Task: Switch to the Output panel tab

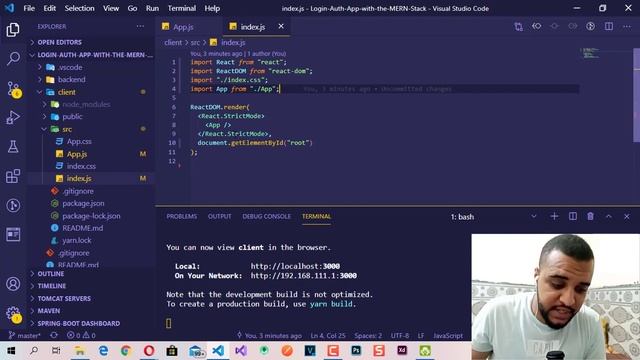Action: [220, 216]
